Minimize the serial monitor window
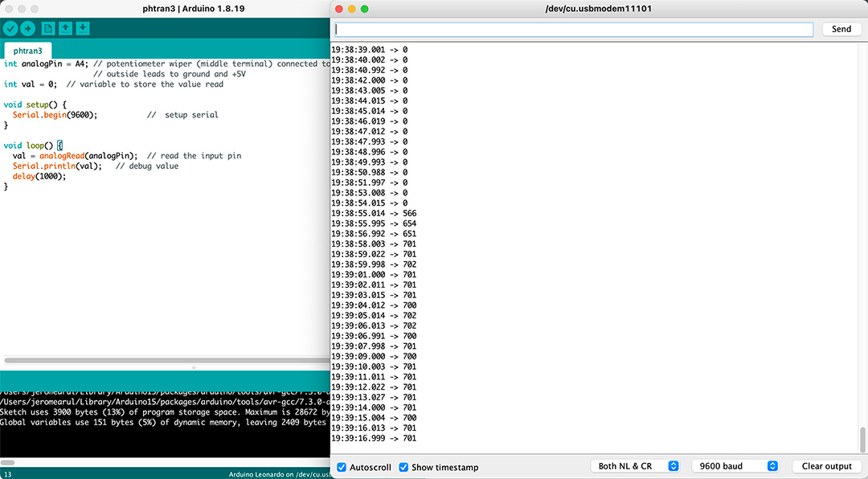The height and width of the screenshot is (479, 868). tap(351, 9)
